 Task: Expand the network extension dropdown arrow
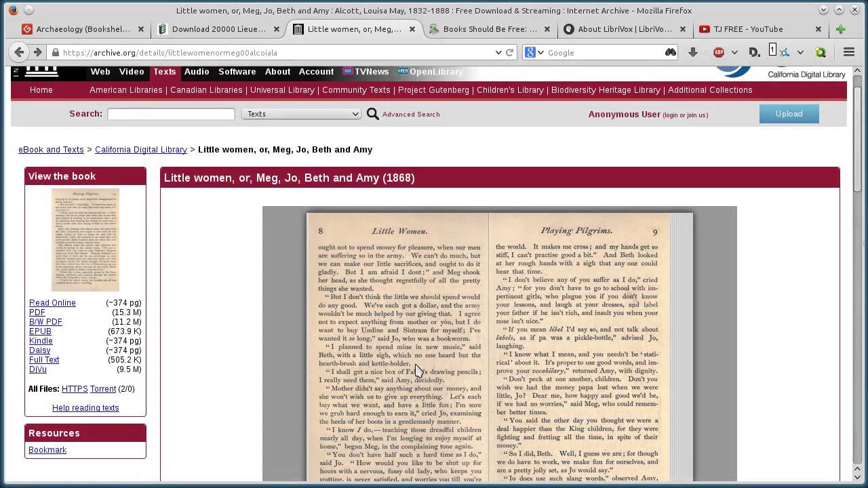tap(800, 52)
